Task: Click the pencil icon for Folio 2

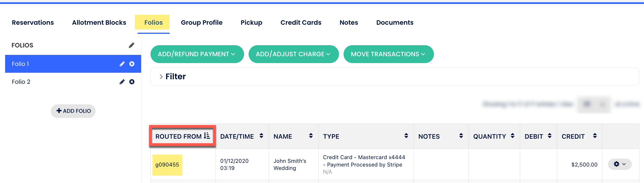Action: pos(122,82)
